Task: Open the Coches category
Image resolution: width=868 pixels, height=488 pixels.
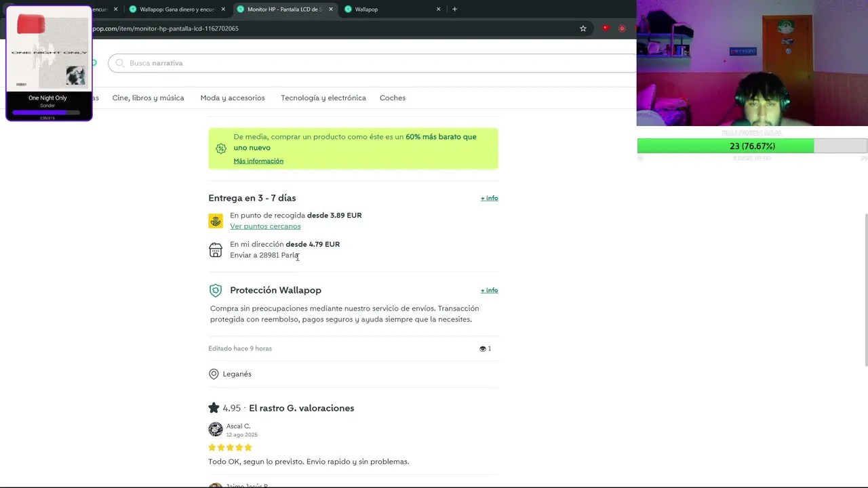Action: point(393,98)
